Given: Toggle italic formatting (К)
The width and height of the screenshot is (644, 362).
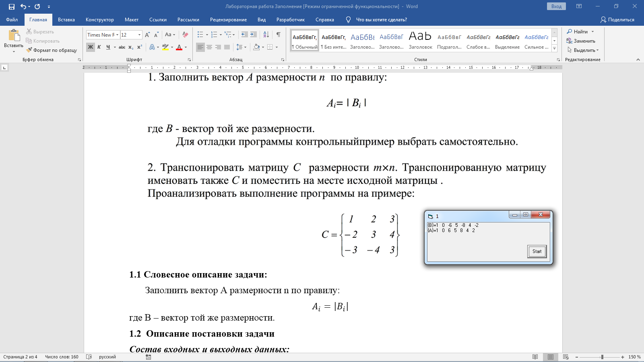Looking at the screenshot, I should (99, 47).
